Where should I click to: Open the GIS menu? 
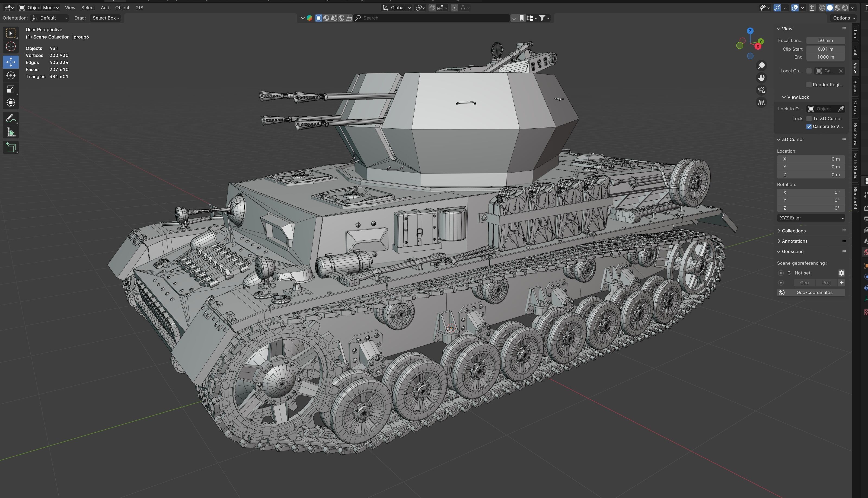pos(139,8)
